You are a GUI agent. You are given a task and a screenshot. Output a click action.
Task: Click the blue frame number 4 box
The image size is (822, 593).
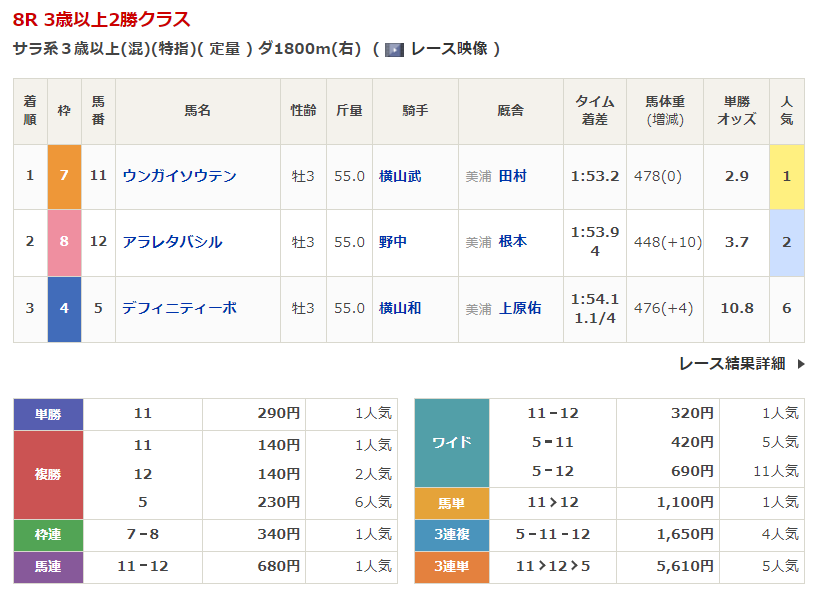click(64, 308)
